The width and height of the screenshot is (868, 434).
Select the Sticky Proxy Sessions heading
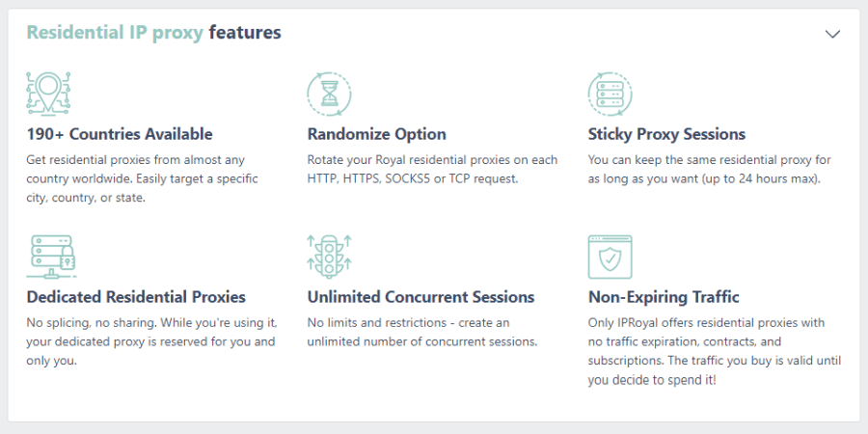pyautogui.click(x=666, y=134)
